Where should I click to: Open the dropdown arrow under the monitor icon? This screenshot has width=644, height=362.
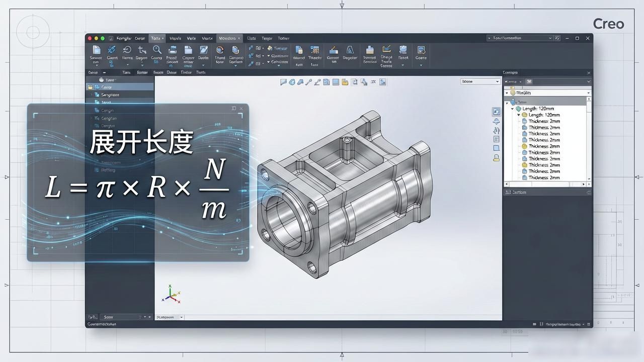tap(421, 65)
